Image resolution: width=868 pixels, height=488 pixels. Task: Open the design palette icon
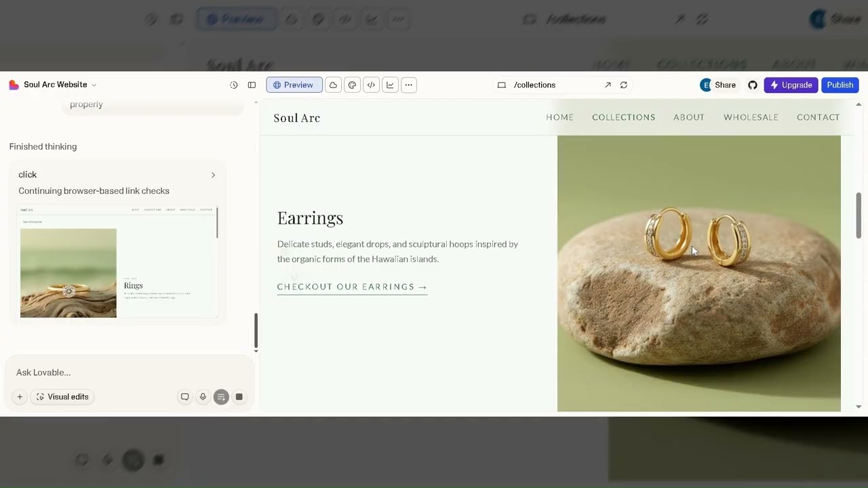point(352,85)
